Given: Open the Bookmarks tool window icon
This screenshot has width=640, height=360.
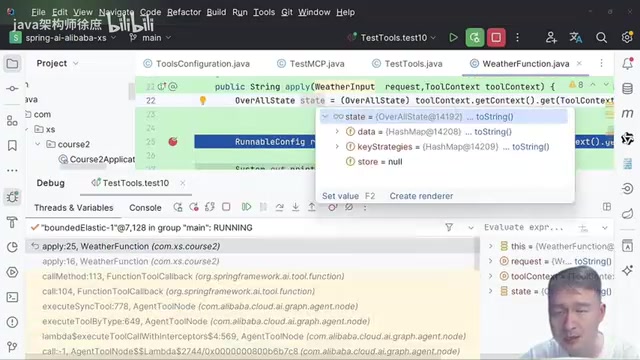Looking at the screenshot, I should (12, 146).
